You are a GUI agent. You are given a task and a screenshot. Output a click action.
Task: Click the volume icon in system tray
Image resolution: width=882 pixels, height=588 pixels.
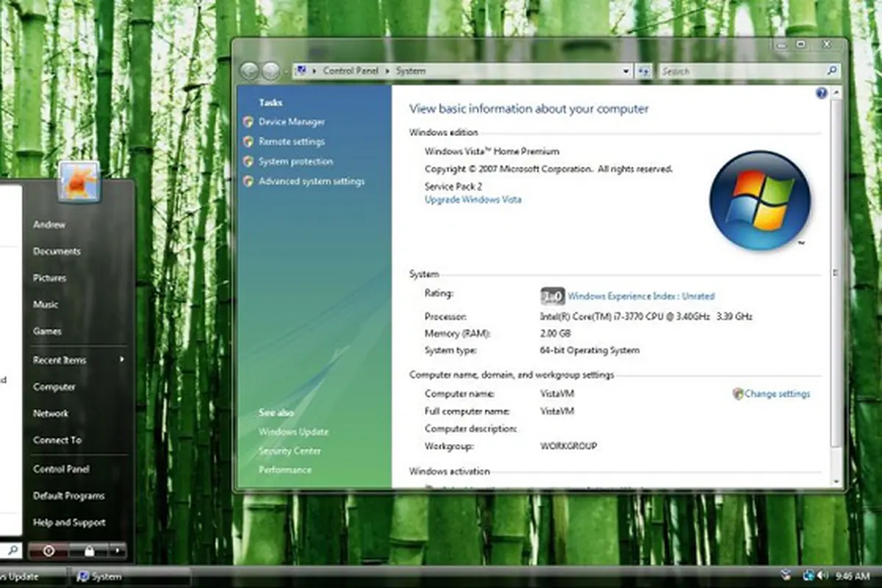click(824, 576)
